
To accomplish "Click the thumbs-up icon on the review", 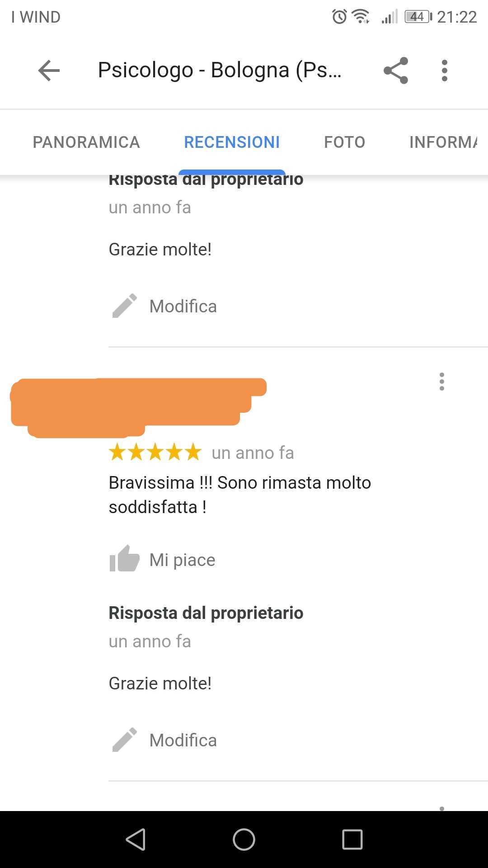I will (124, 559).
